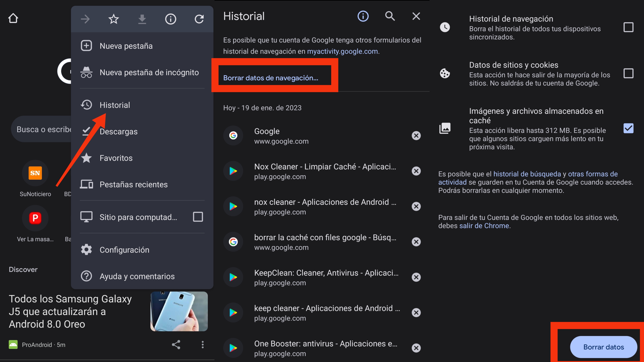The width and height of the screenshot is (644, 362).
Task: Open Ayuda y comentarios
Action: (x=142, y=276)
